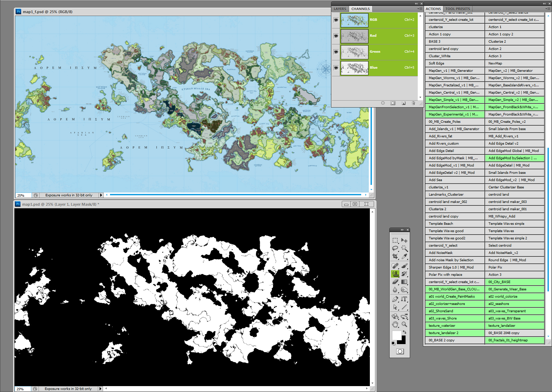The height and width of the screenshot is (392, 552).
Task: Click the zoom percentage field of map1.psd
Action: click(23, 389)
